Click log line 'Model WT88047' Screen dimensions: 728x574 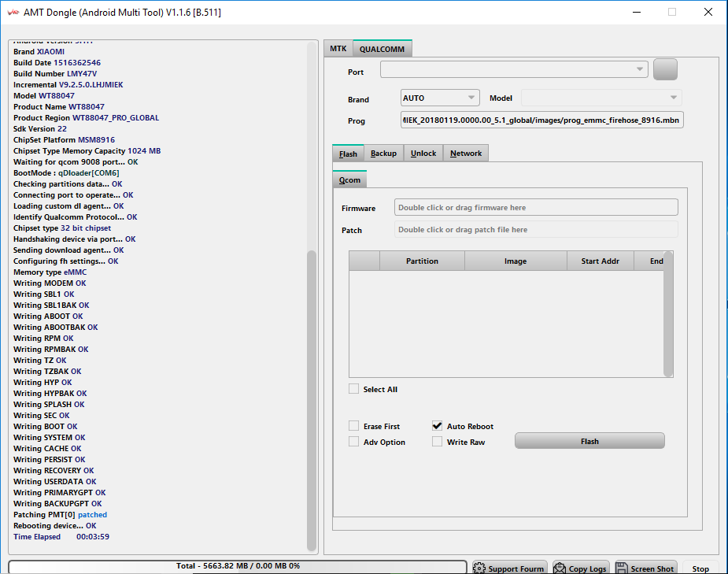[x=43, y=96]
